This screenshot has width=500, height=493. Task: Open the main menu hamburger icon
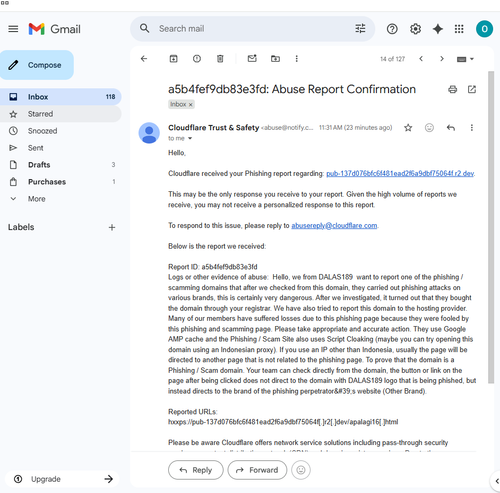[13, 29]
